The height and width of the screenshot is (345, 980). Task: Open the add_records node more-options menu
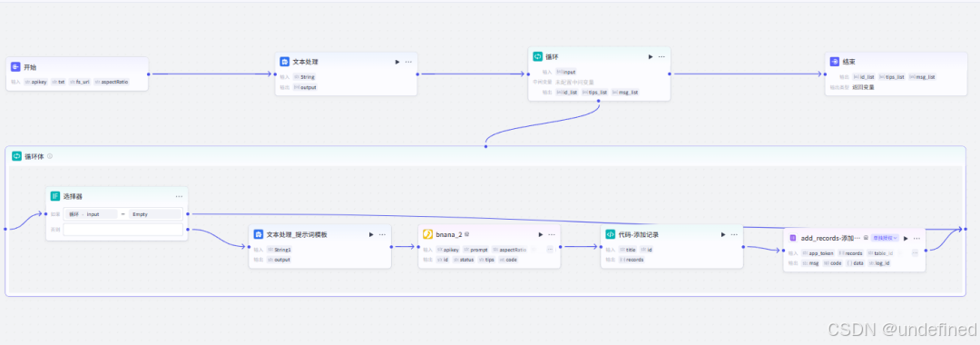[916, 238]
